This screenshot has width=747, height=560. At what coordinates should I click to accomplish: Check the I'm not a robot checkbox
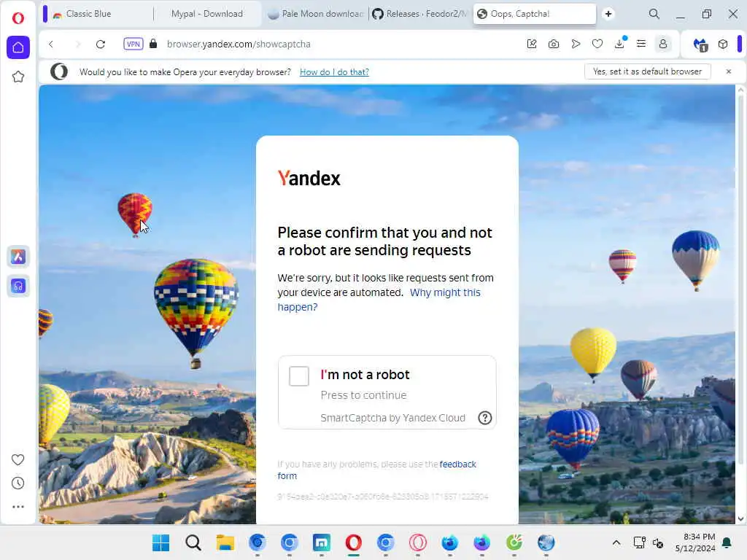click(299, 376)
